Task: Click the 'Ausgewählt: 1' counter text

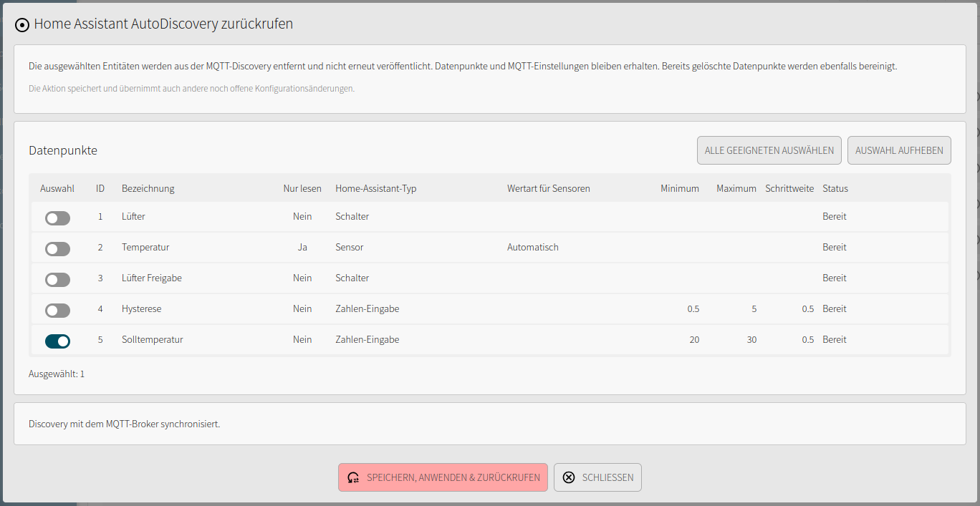Action: pos(57,374)
